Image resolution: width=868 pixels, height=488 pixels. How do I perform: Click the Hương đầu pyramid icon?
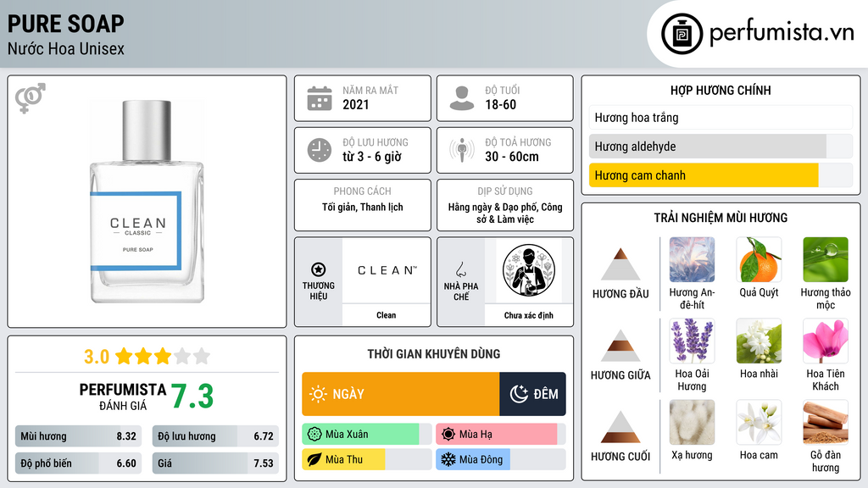[620, 264]
